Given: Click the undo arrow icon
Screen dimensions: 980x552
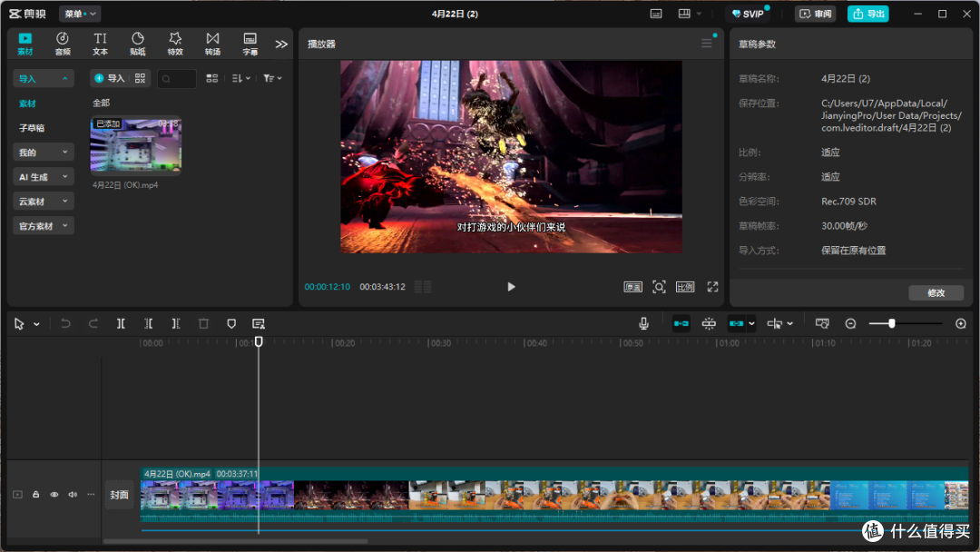Looking at the screenshot, I should tap(65, 324).
